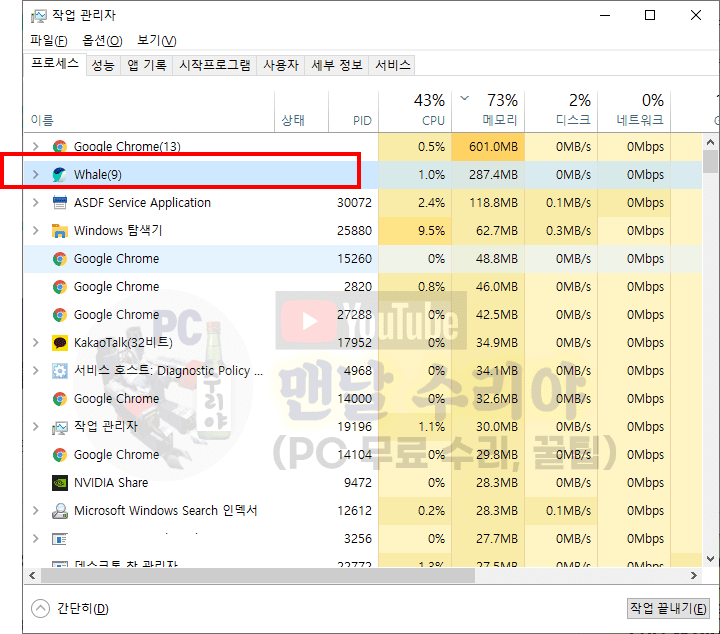This screenshot has width=720, height=634.
Task: Switch to the 서비스 tab
Action: (393, 65)
